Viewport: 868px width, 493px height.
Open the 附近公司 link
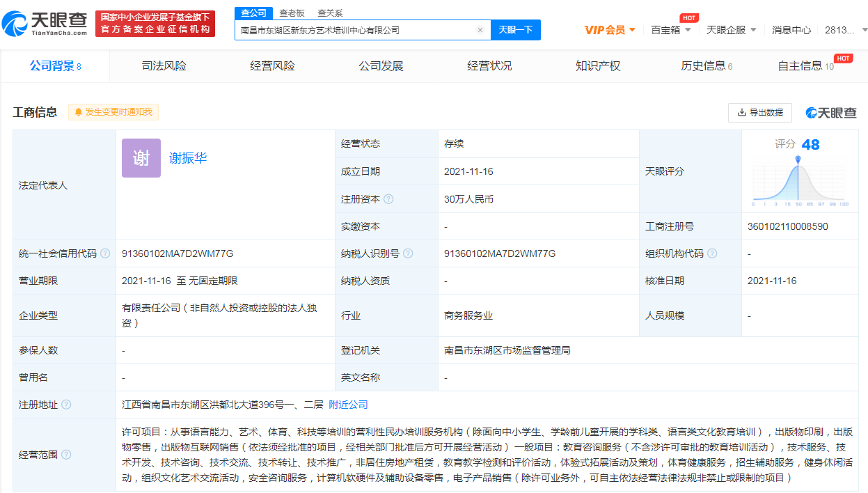pyautogui.click(x=348, y=405)
